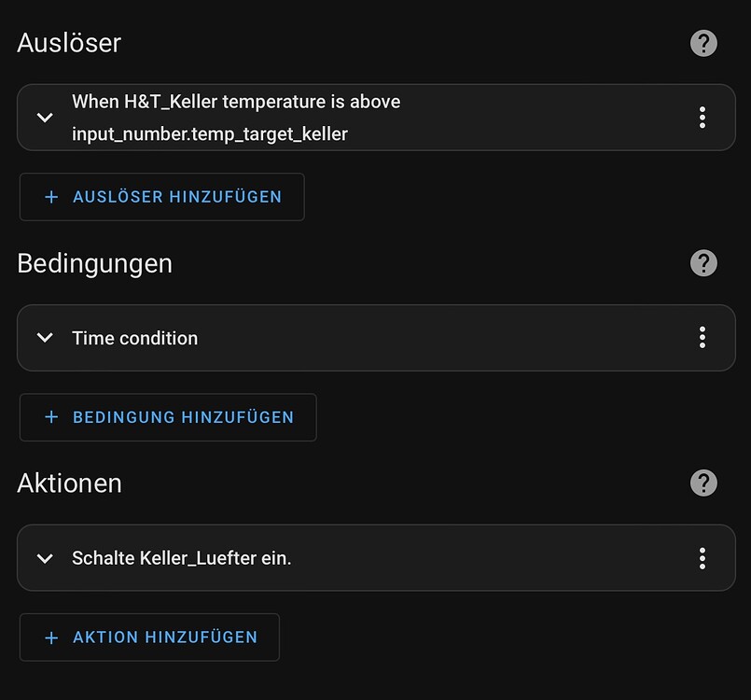Open the overflow menu on the Keller_Luefter action card
Viewport: 751px width, 700px height.
(702, 557)
